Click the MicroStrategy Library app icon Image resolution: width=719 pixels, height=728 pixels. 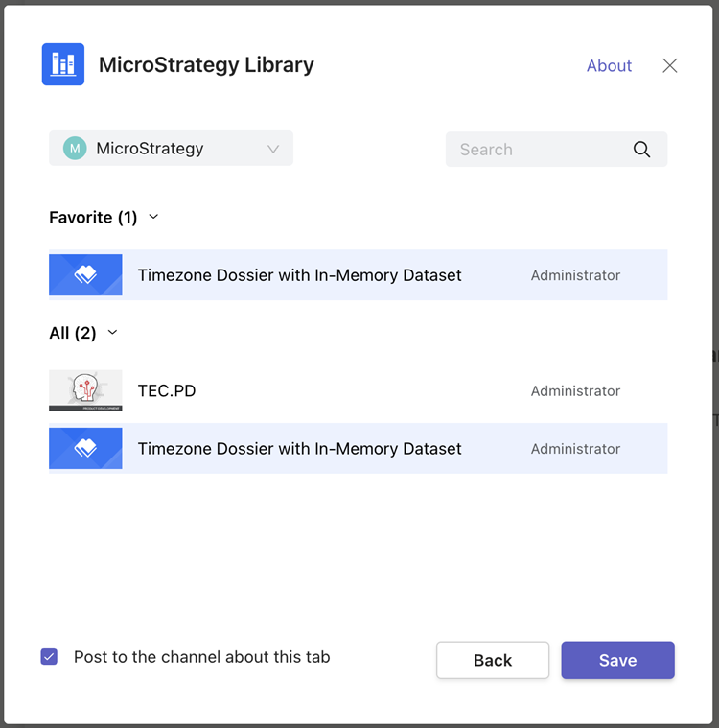[x=63, y=64]
